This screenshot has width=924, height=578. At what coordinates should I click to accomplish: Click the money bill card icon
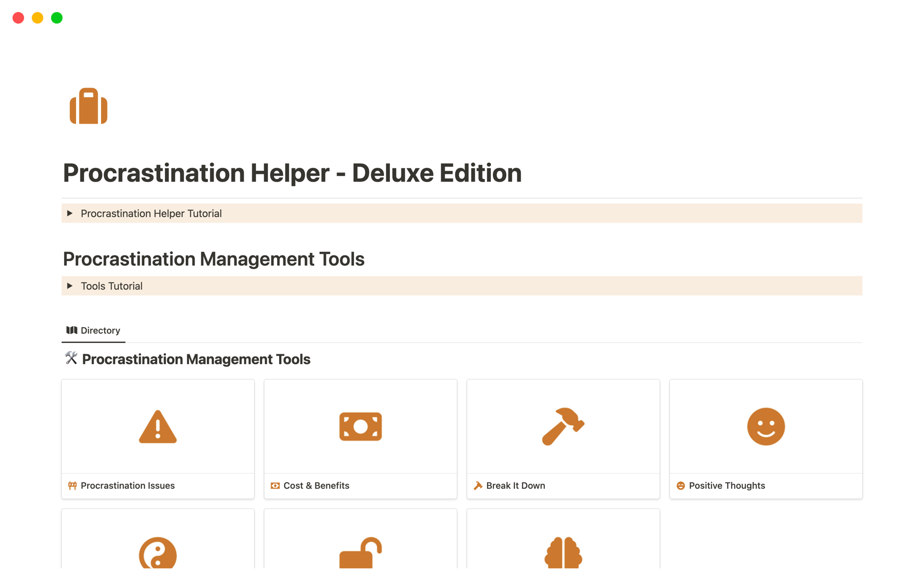click(x=360, y=427)
